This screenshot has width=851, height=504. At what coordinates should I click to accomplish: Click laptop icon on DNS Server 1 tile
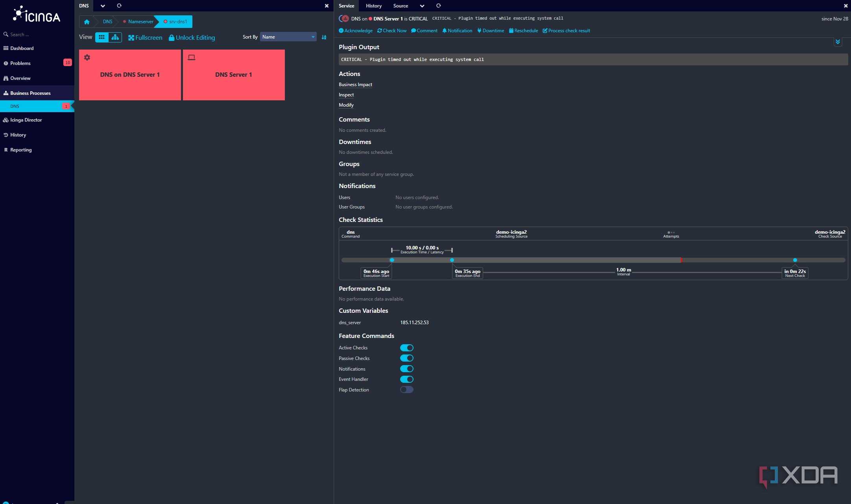click(191, 57)
